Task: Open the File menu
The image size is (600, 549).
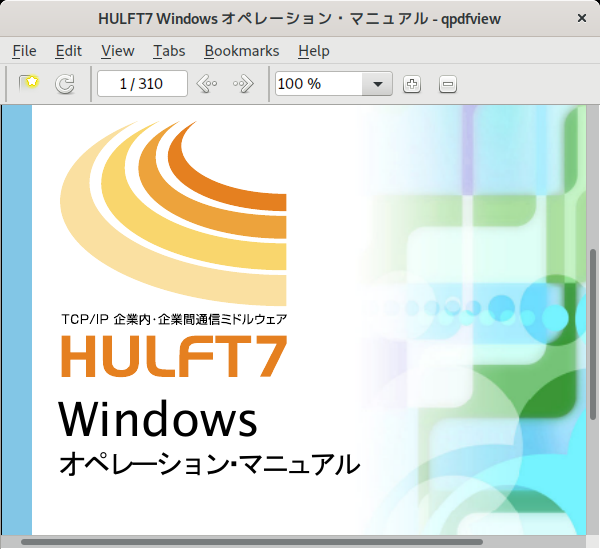Action: pyautogui.click(x=24, y=51)
